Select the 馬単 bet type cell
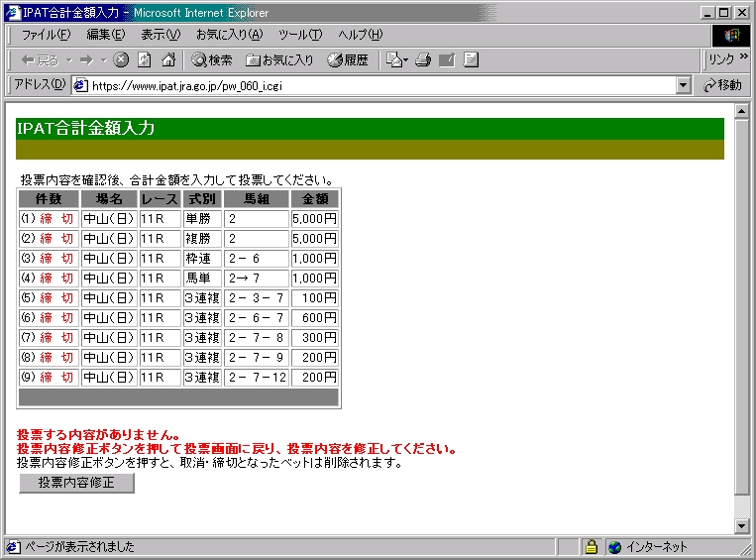 (202, 279)
